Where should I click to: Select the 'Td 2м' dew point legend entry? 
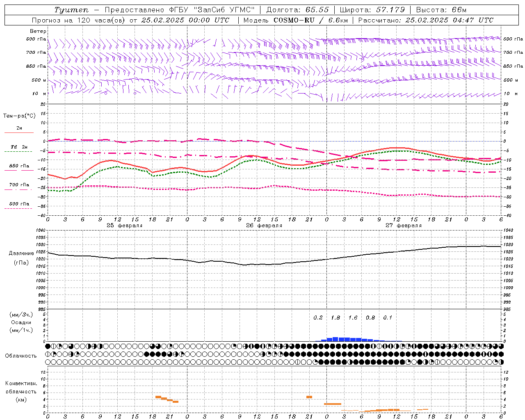tap(19, 147)
